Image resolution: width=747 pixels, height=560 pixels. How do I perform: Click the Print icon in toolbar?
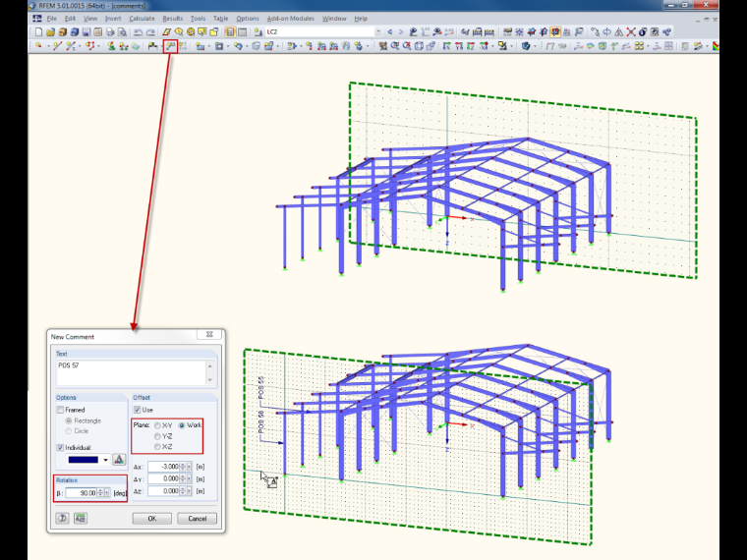click(110, 32)
